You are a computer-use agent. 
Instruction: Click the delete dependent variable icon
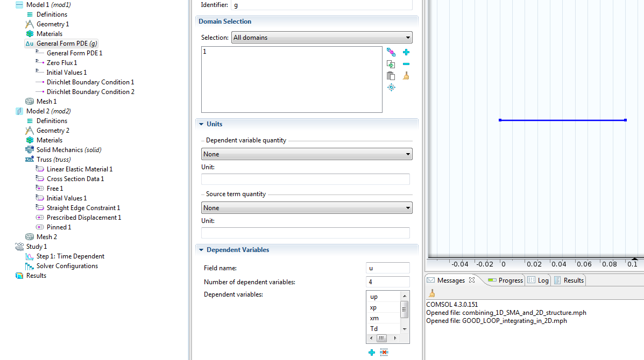(384, 352)
